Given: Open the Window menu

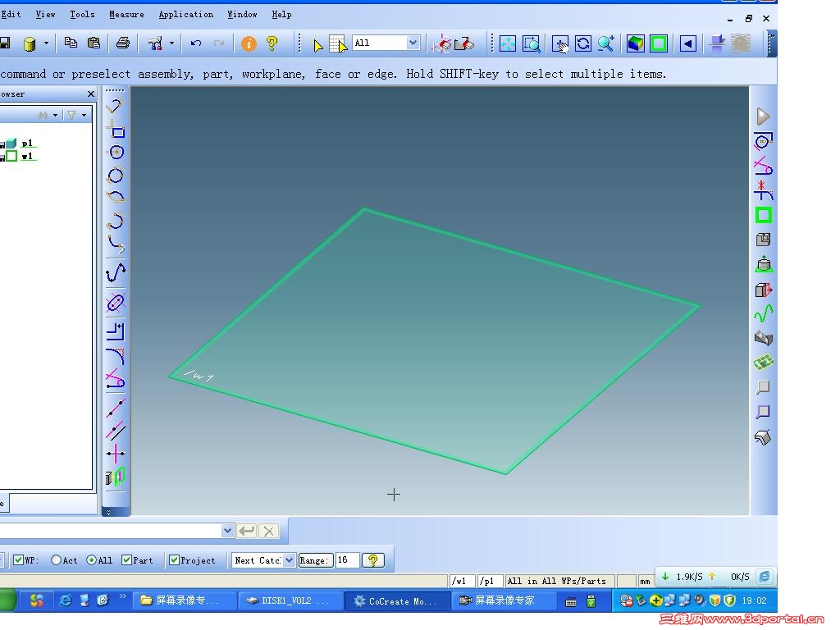Looking at the screenshot, I should [x=242, y=15].
